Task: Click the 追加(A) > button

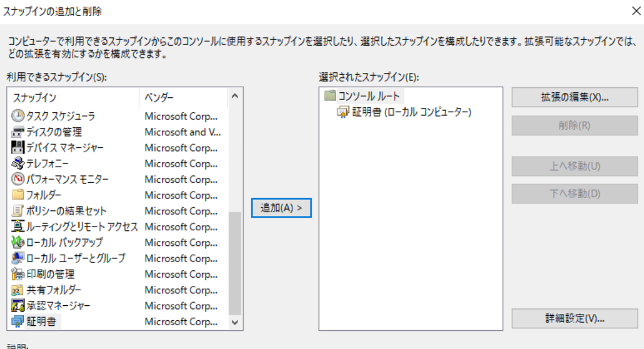Action: point(281,208)
